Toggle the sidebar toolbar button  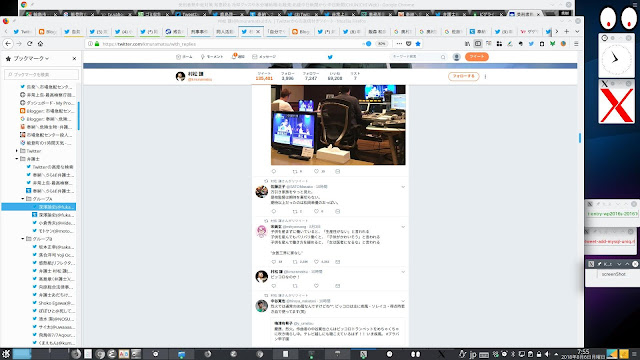coord(478,44)
